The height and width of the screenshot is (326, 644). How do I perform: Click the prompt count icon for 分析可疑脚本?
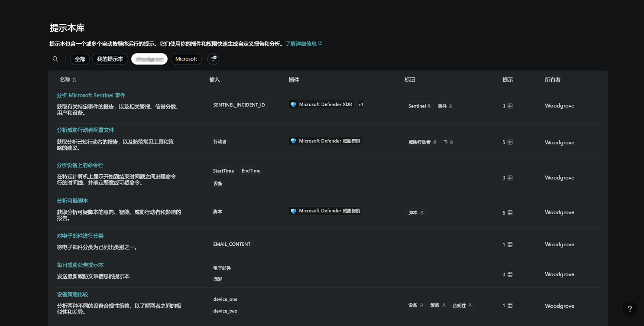(510, 213)
